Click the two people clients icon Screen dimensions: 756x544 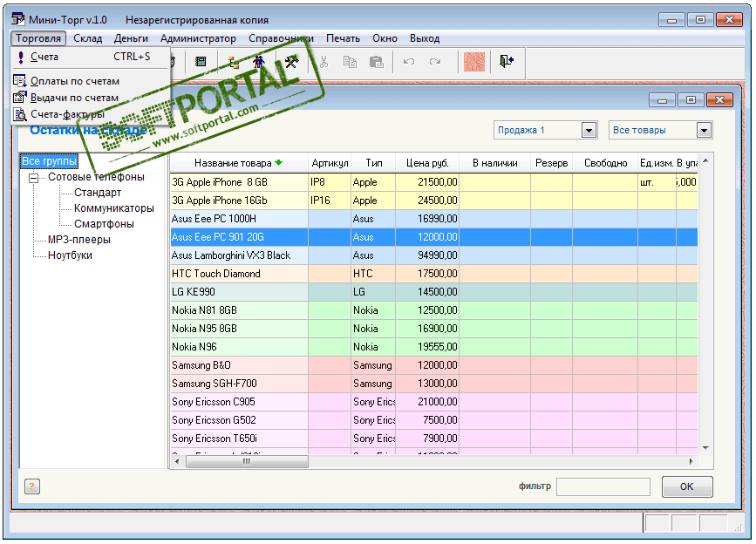tap(259, 62)
